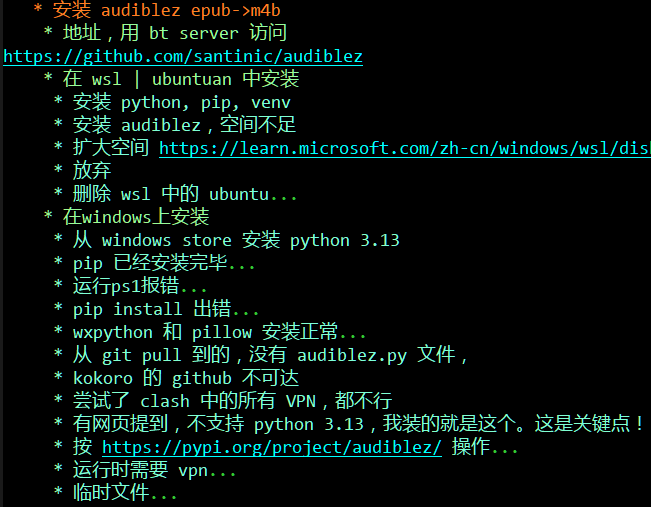Open the pypi.org/project/audiblez link
The height and width of the screenshot is (507, 651).
pyautogui.click(x=272, y=447)
